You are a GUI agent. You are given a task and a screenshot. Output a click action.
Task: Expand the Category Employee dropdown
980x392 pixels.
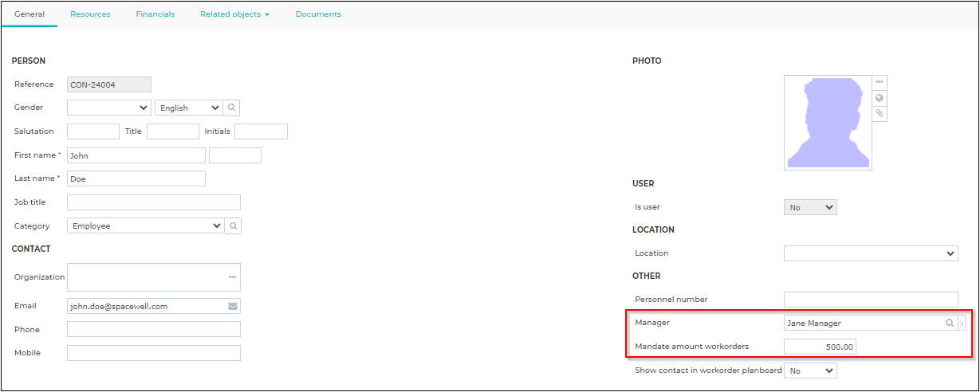[x=146, y=226]
